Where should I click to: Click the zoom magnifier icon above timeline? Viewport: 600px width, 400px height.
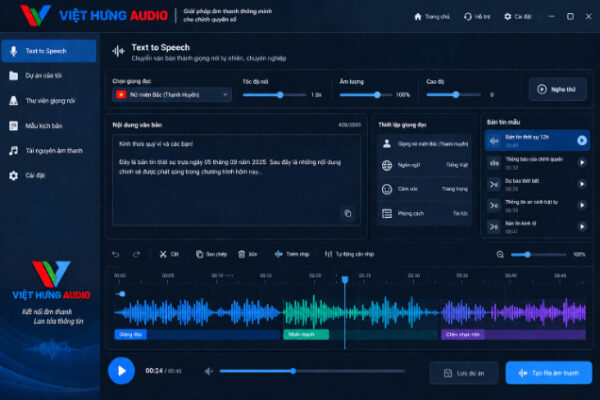500,255
